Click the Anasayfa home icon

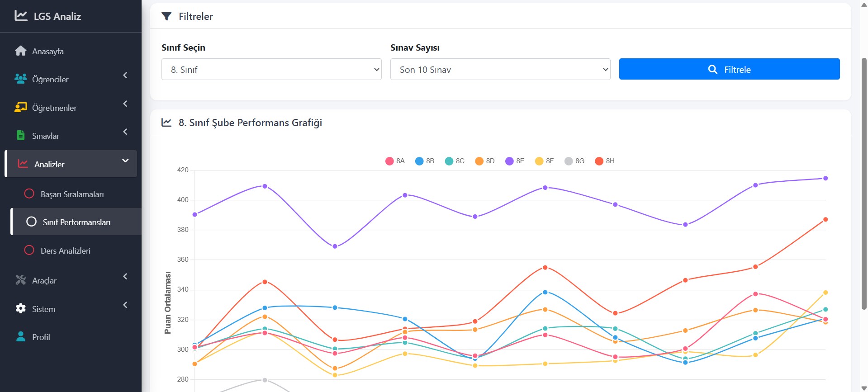coord(21,51)
